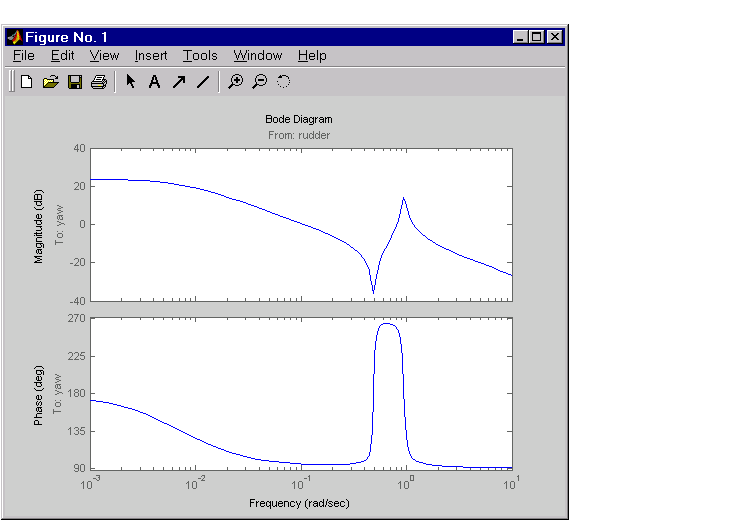Save the figure with the floppy disk icon
750x525 pixels.
point(75,82)
